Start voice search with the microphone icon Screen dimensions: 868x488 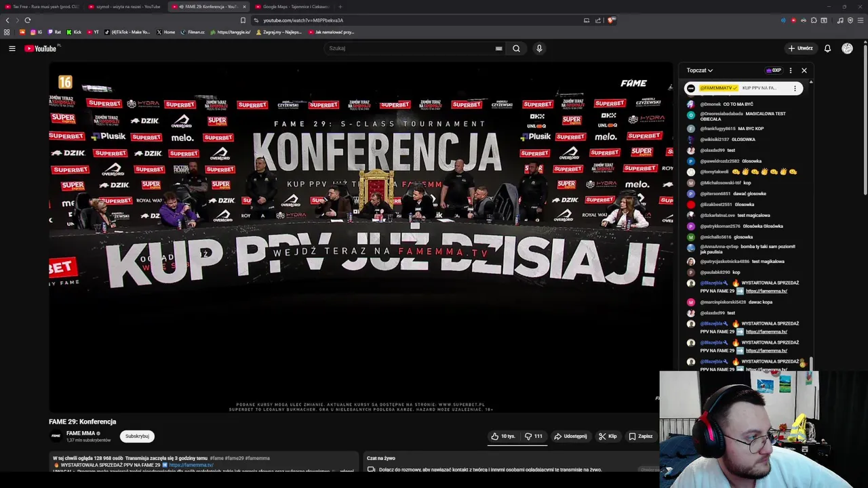pos(539,48)
